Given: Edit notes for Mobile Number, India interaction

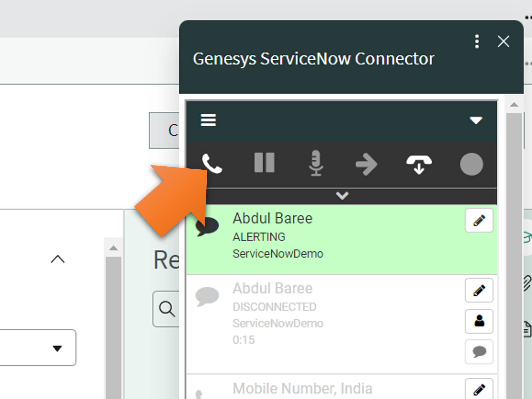Looking at the screenshot, I should (479, 389).
